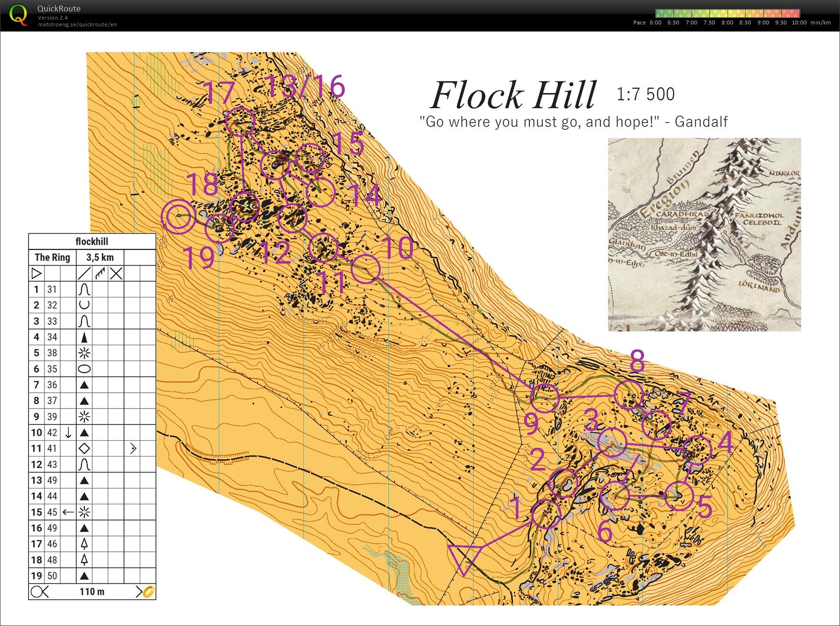840x626 pixels.
Task: Click the diagonal line symbol in table header row
Action: pyautogui.click(x=84, y=273)
